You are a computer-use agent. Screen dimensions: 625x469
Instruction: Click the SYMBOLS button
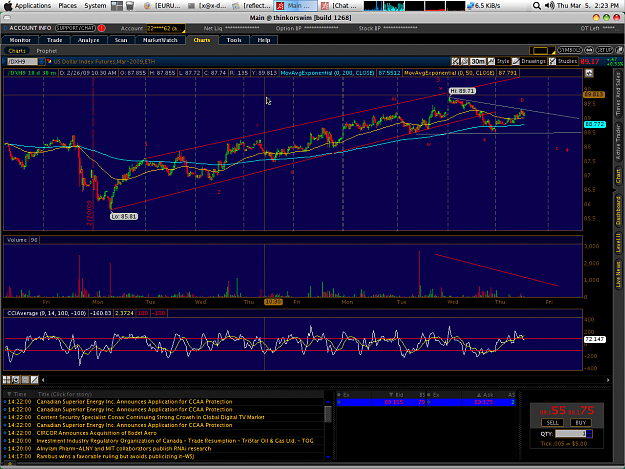[x=570, y=50]
